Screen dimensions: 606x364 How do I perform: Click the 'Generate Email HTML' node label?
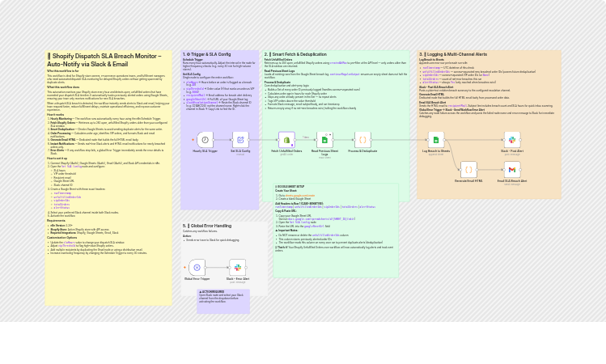(x=468, y=181)
